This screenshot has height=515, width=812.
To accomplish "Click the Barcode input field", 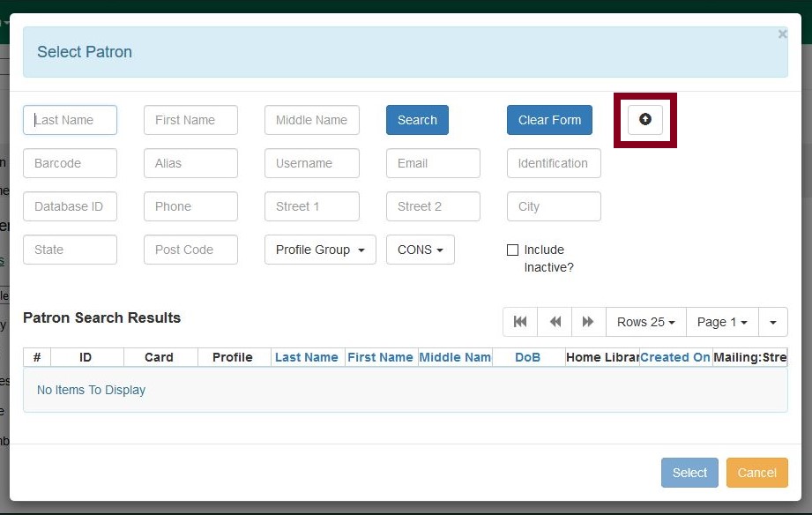I will pos(70,163).
